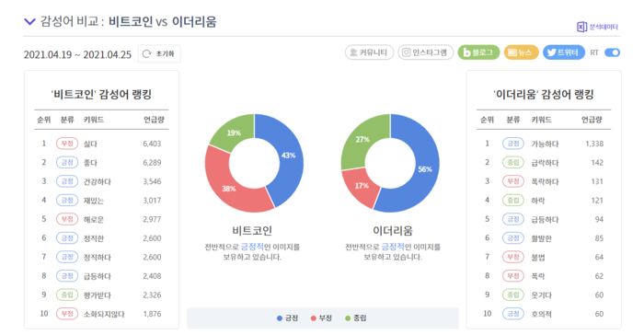
Task: Click the 비트코인 chart title
Action: click(x=252, y=231)
